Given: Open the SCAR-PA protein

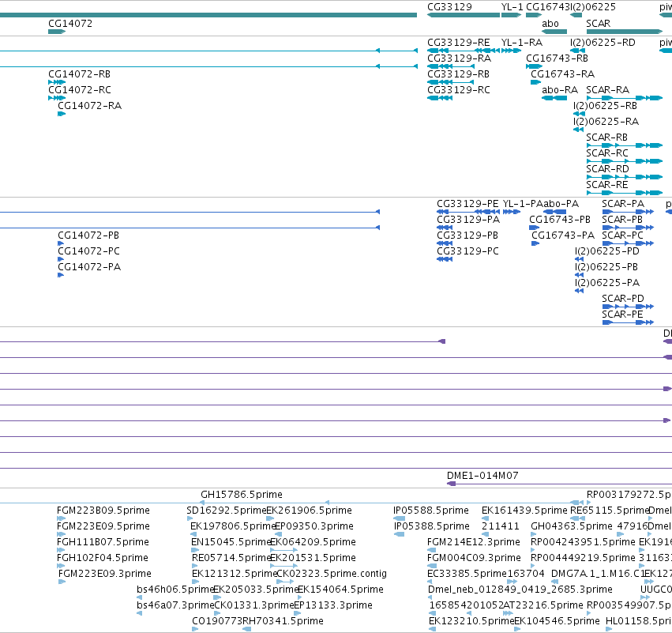Looking at the screenshot, I should [x=623, y=204].
